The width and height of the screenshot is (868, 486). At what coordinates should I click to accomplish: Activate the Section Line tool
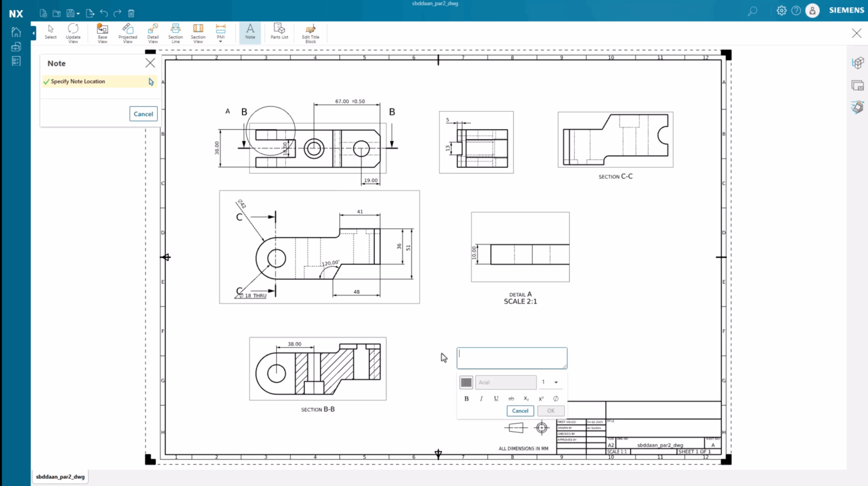pos(175,33)
